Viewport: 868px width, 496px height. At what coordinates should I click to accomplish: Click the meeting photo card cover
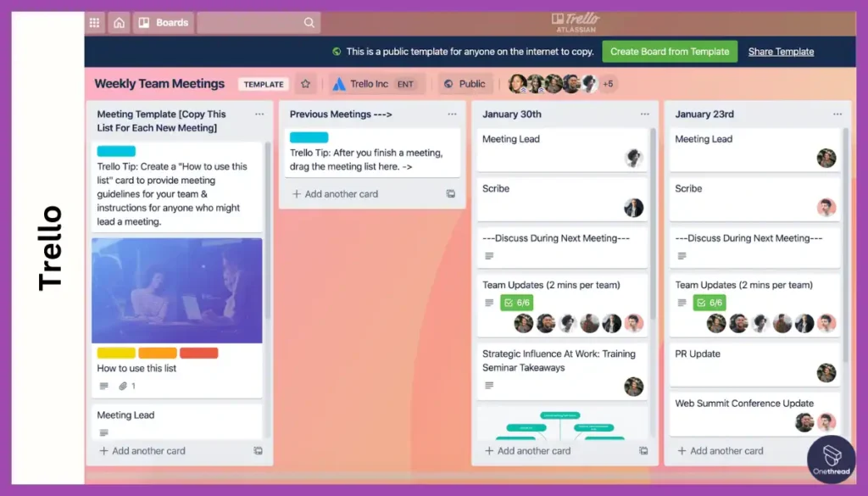click(177, 291)
